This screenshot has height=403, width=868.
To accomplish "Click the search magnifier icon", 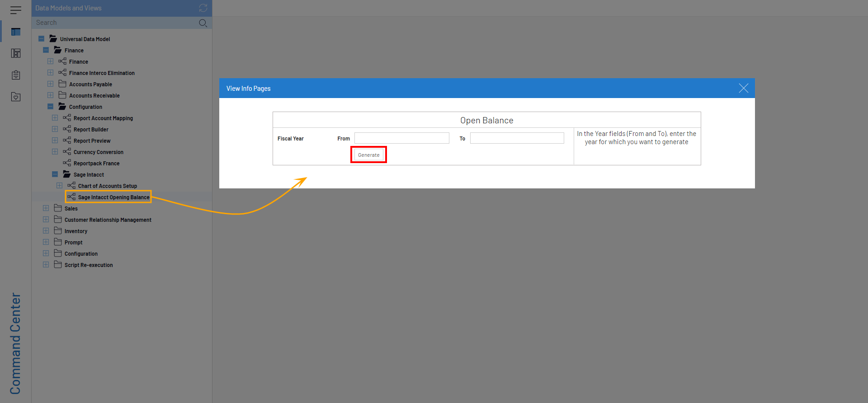I will (x=203, y=23).
